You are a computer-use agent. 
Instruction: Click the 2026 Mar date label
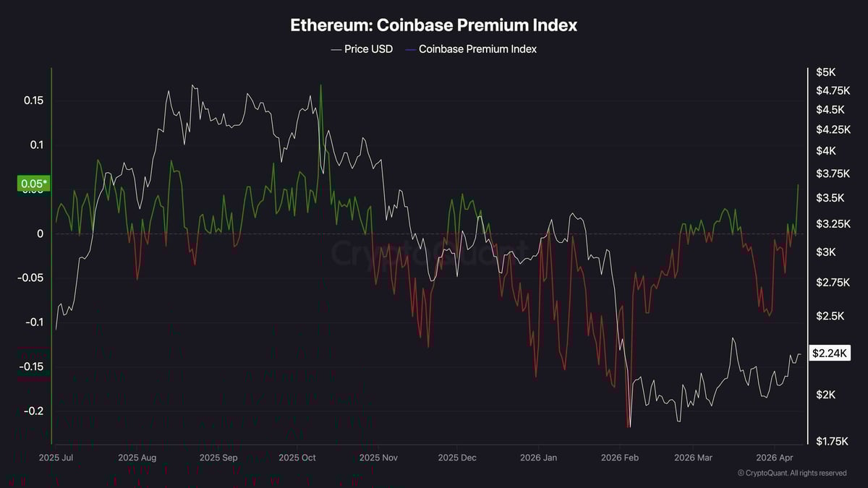click(694, 458)
